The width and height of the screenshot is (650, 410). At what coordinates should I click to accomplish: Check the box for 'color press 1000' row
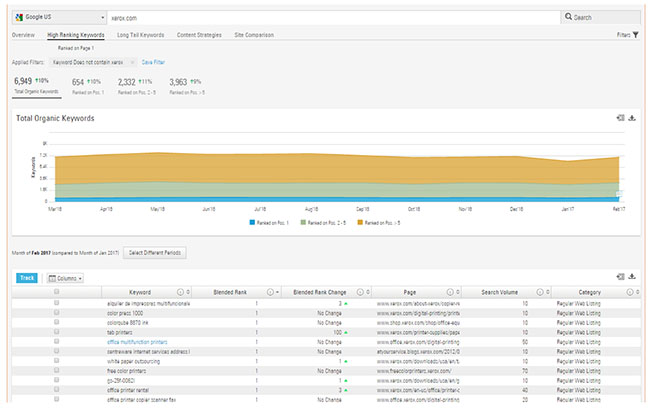tap(56, 312)
